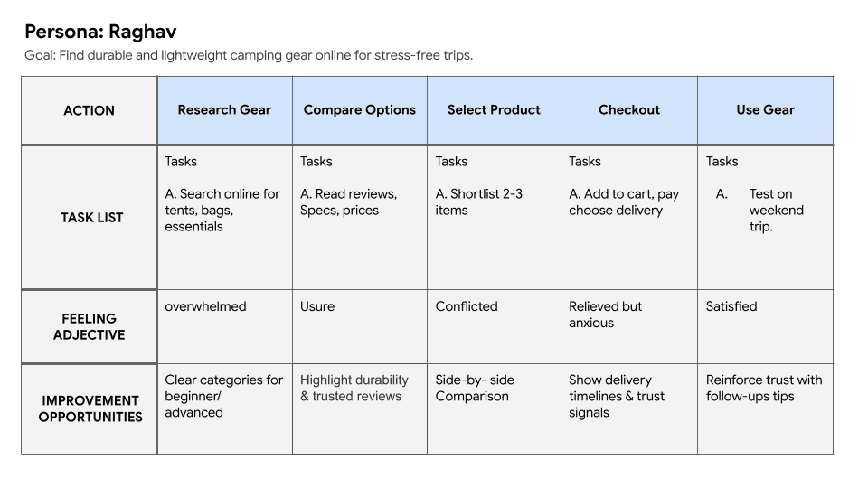
Task: Select the 'Highlight durability & trusted reviews' cell
Action: click(x=354, y=388)
